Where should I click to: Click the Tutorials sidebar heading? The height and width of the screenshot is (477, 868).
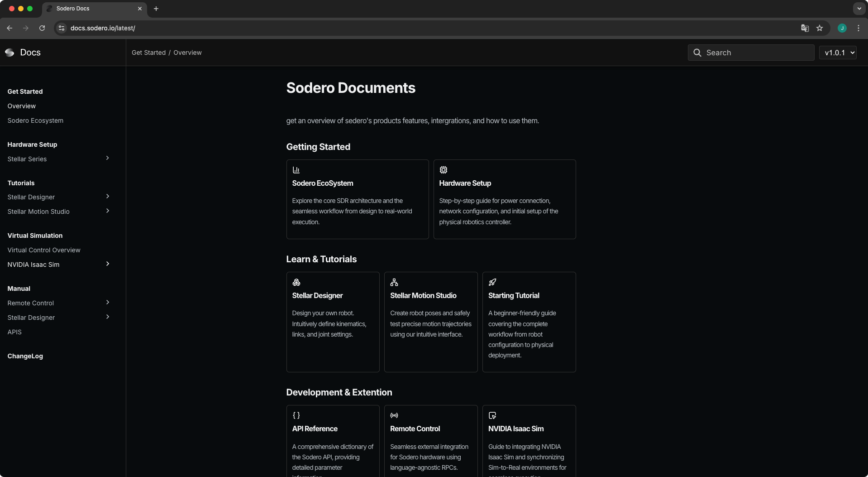tap(21, 183)
